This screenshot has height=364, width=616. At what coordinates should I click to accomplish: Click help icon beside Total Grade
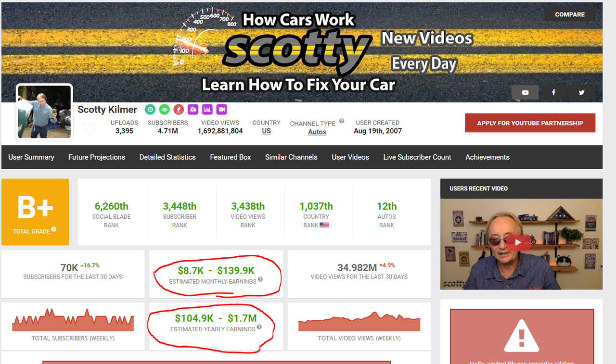point(54,229)
